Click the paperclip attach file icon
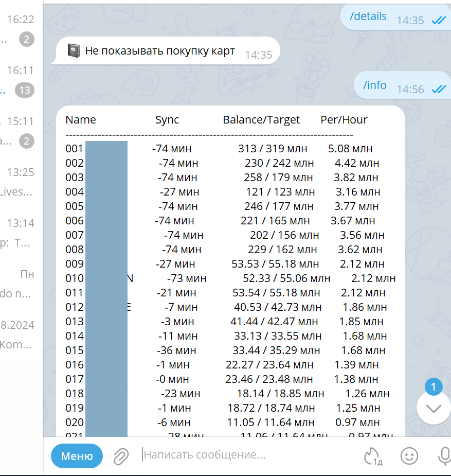Screen dimensions: 451x476 [121, 456]
